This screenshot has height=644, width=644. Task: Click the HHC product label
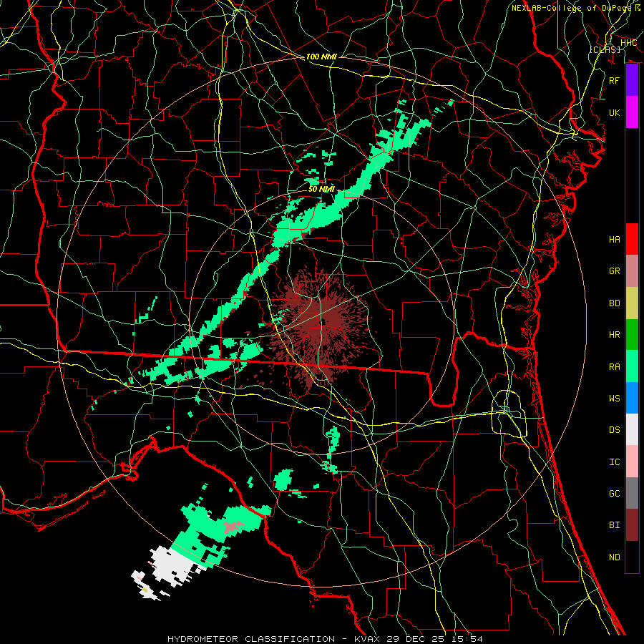point(628,43)
